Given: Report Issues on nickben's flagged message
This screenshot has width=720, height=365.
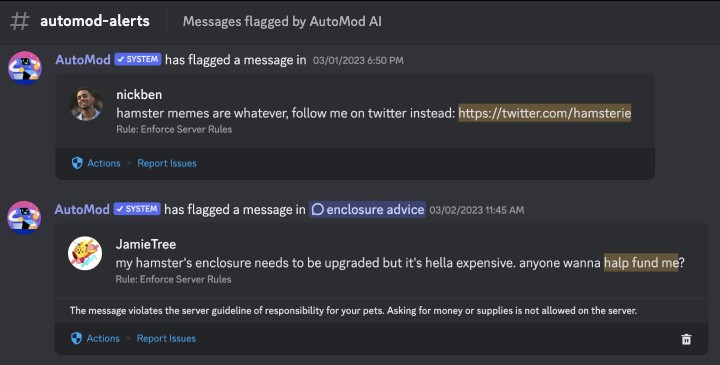Looking at the screenshot, I should pos(167,163).
